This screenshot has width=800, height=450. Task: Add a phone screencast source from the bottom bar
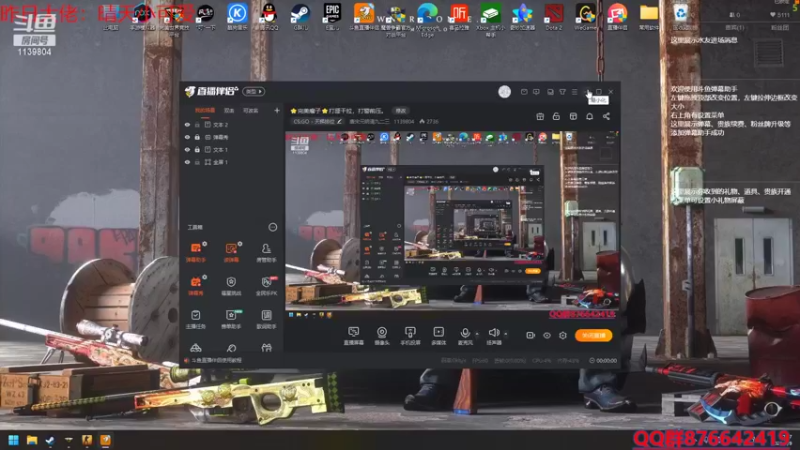pos(410,336)
